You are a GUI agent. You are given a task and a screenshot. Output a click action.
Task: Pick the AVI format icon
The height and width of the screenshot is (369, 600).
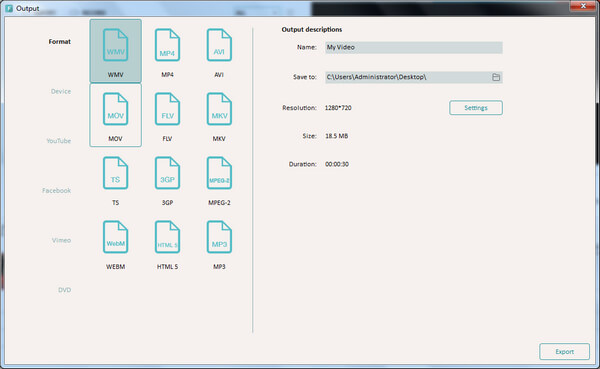pos(219,46)
